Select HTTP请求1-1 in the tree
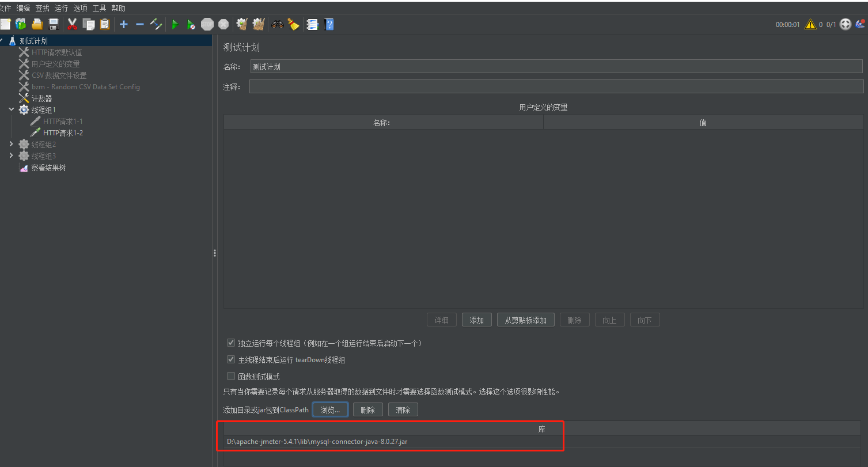868x467 pixels. [x=63, y=122]
